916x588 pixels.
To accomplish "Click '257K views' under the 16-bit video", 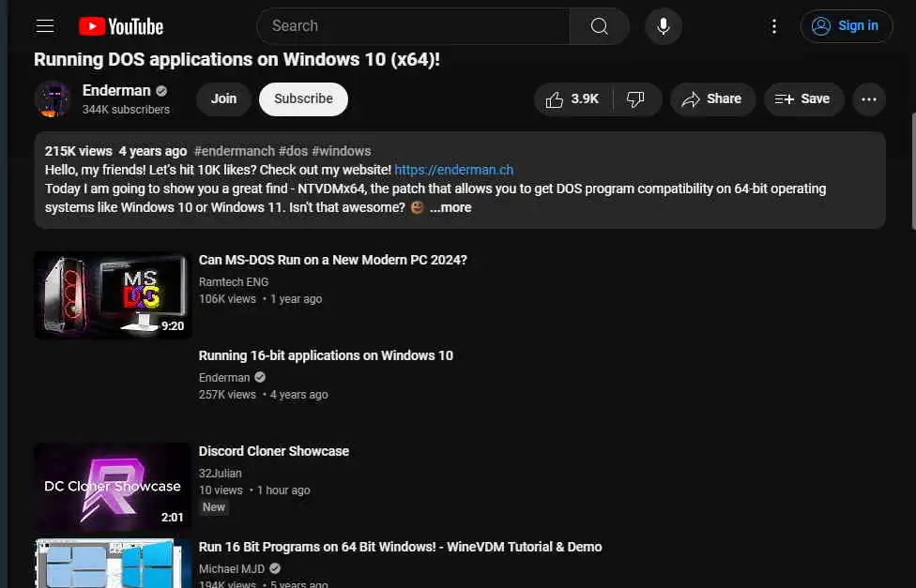I will coord(227,395).
